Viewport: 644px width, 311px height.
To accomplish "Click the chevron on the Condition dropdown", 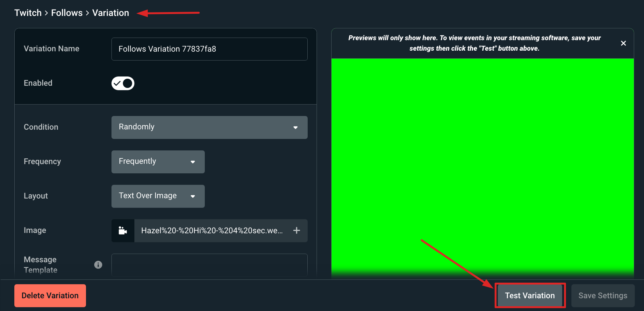I will tap(296, 127).
